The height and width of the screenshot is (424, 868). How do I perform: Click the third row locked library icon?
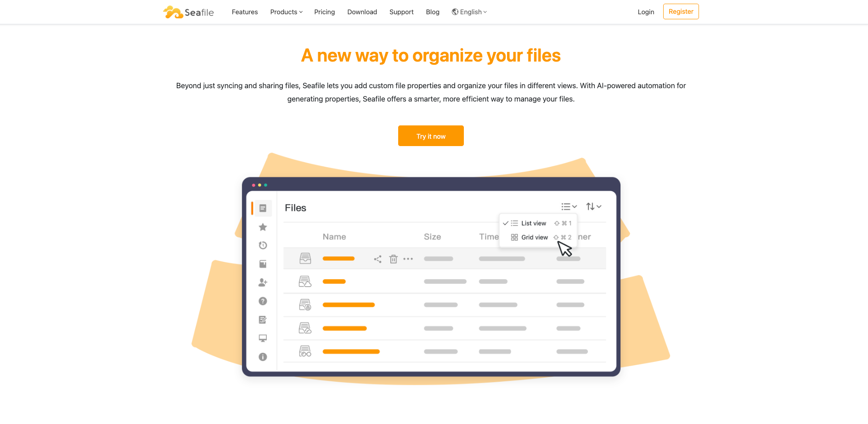click(305, 305)
